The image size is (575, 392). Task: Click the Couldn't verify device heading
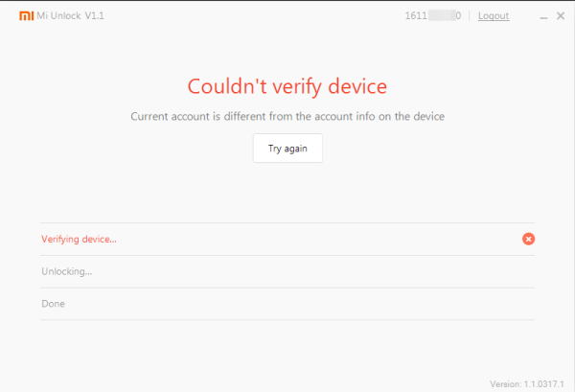coord(287,87)
